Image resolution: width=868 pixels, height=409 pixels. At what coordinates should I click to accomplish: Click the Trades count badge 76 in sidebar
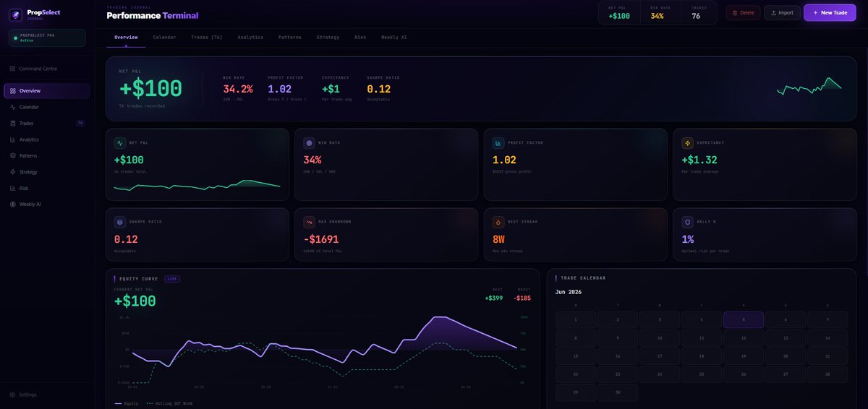point(80,124)
